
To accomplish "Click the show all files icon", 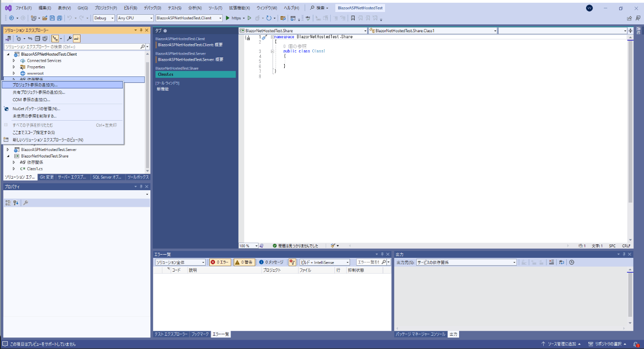I will [x=45, y=39].
